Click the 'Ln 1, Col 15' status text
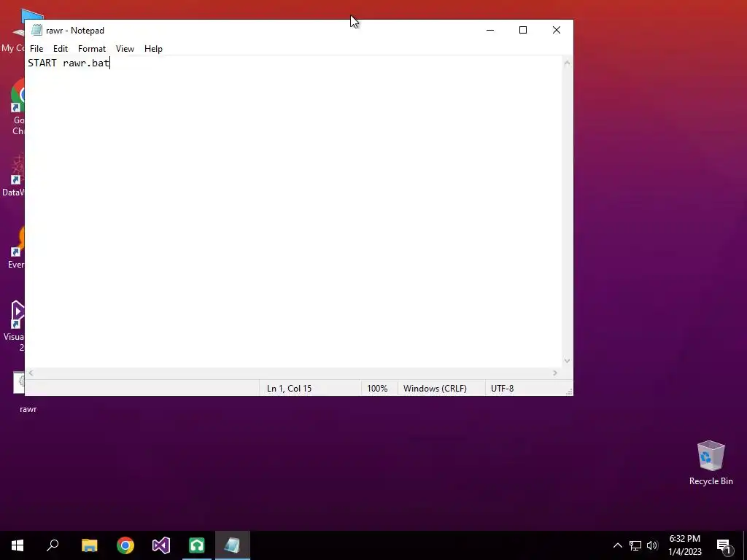 pyautogui.click(x=289, y=389)
